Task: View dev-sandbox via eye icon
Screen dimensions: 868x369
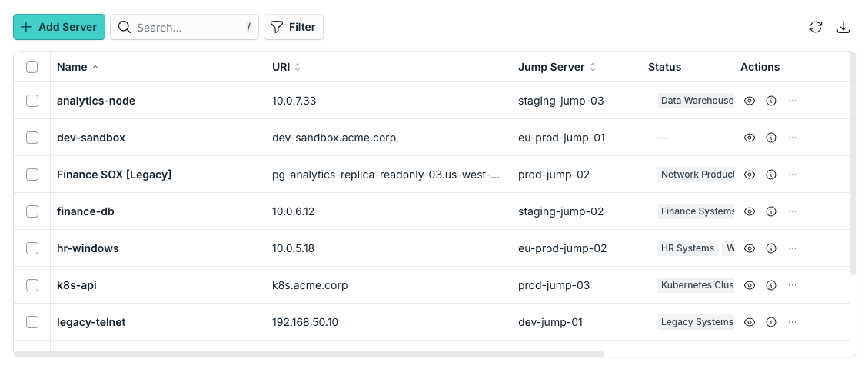Action: [x=750, y=138]
